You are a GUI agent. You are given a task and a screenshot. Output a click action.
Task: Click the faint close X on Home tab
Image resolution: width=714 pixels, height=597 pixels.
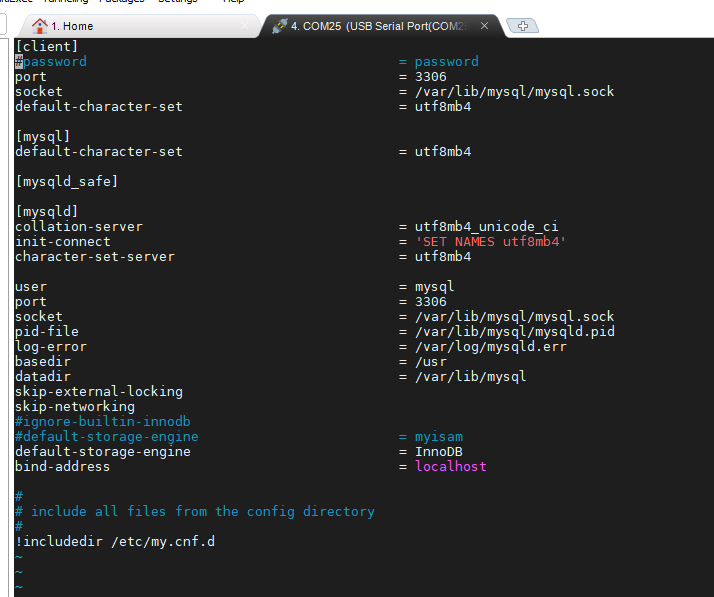245,26
